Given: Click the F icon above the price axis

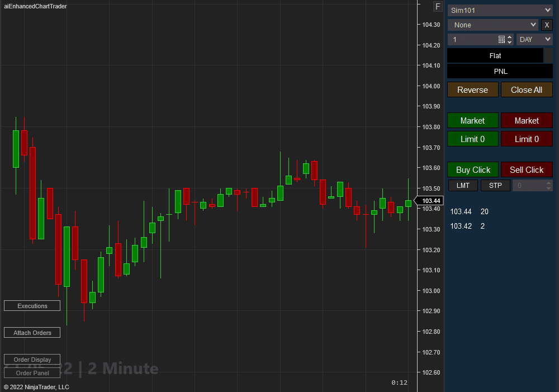Looking at the screenshot, I should click(438, 6).
